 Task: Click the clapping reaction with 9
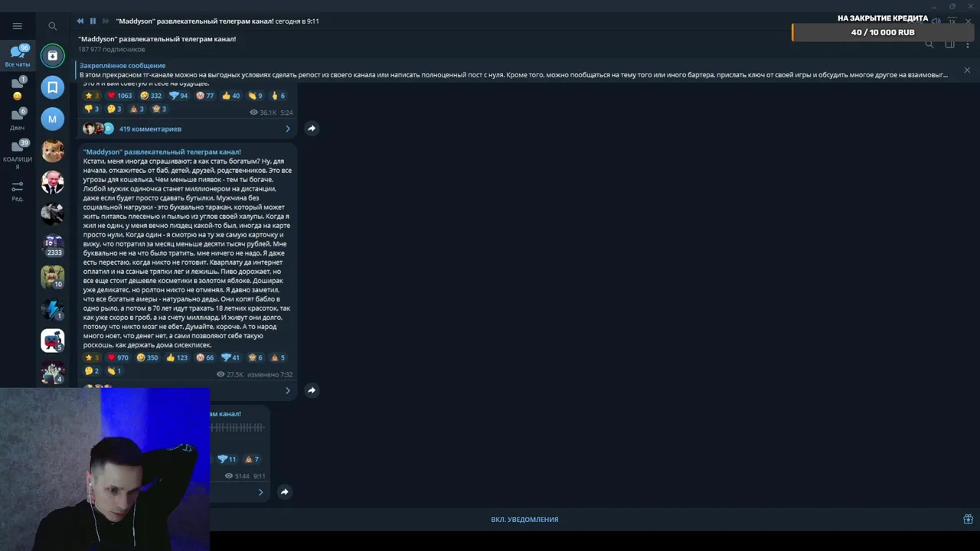255,96
